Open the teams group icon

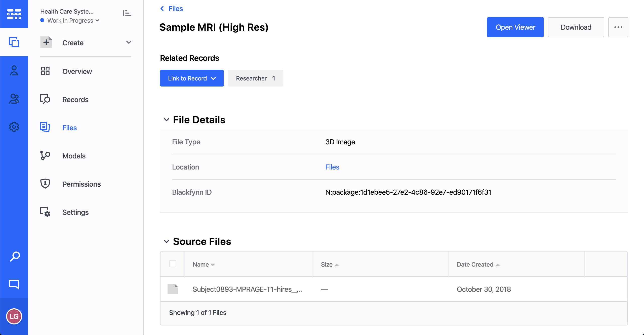14,99
